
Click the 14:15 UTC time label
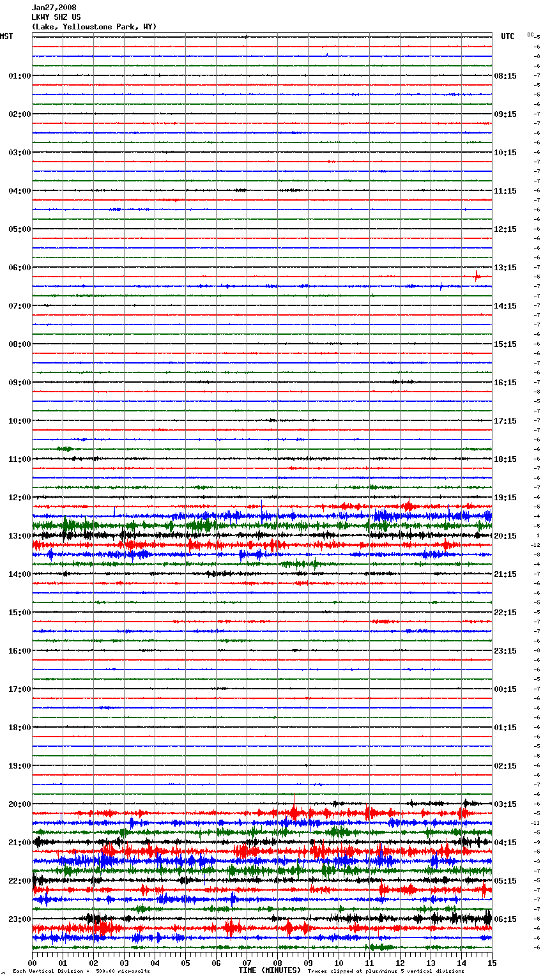point(505,306)
